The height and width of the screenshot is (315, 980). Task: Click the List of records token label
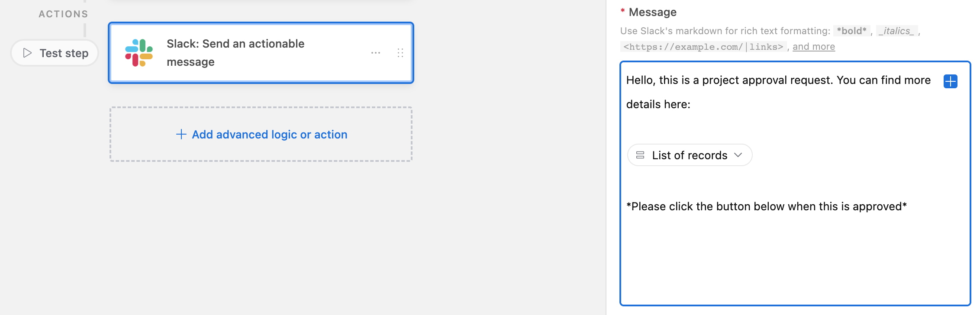(x=690, y=155)
